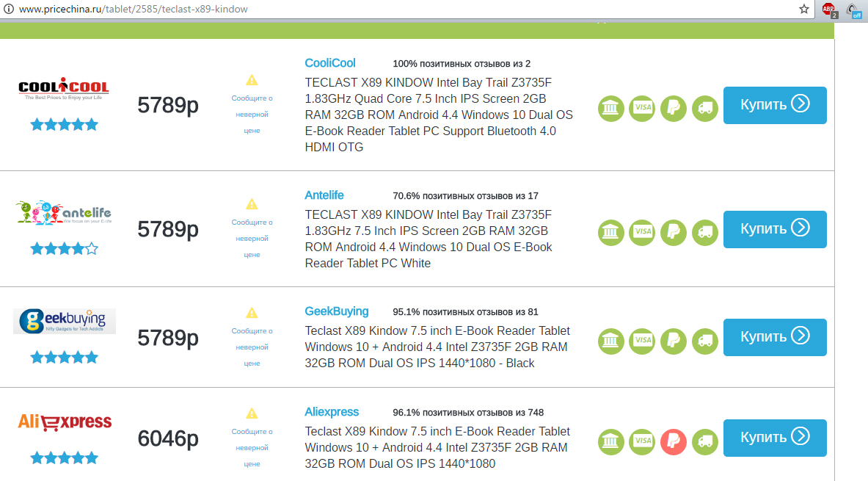This screenshot has height=481, width=868.
Task: Open the Aliexpress store name link
Action: point(332,412)
